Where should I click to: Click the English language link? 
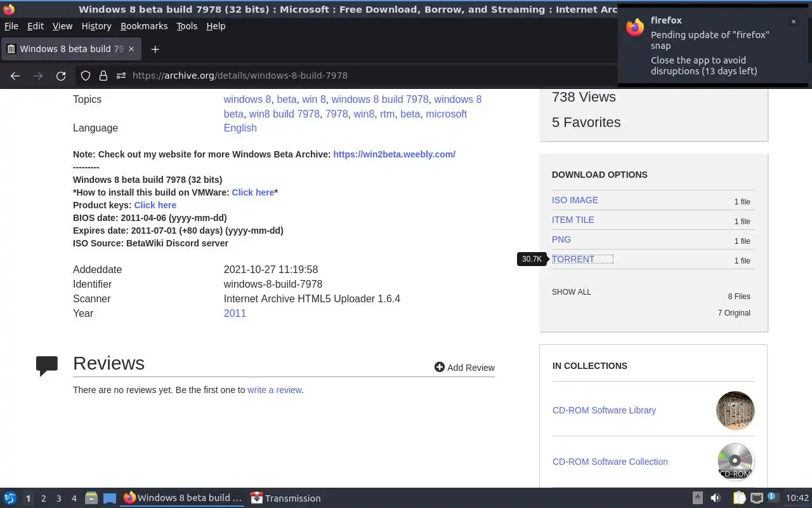click(x=240, y=128)
